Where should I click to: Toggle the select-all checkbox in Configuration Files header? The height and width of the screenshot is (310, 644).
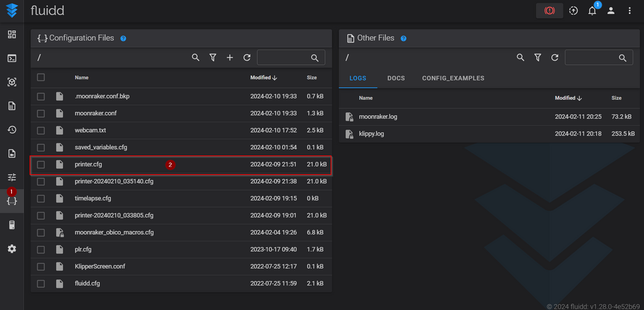pos(41,77)
